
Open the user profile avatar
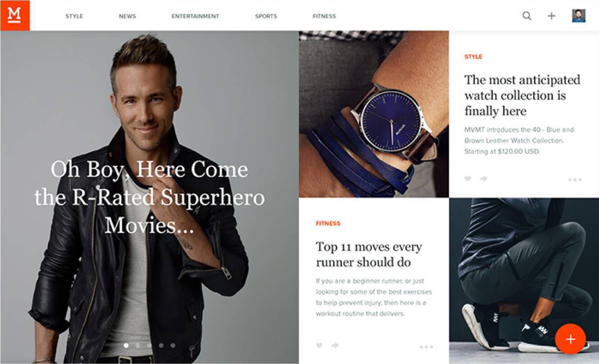pyautogui.click(x=579, y=16)
